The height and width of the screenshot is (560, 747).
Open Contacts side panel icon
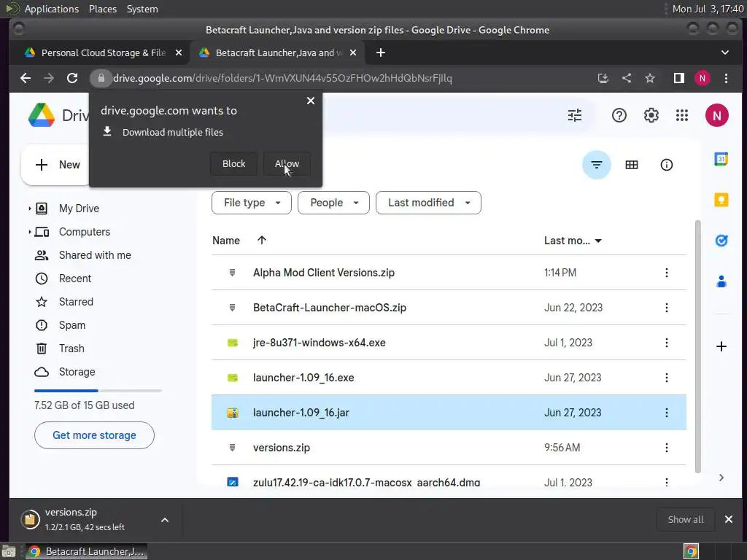click(x=721, y=281)
